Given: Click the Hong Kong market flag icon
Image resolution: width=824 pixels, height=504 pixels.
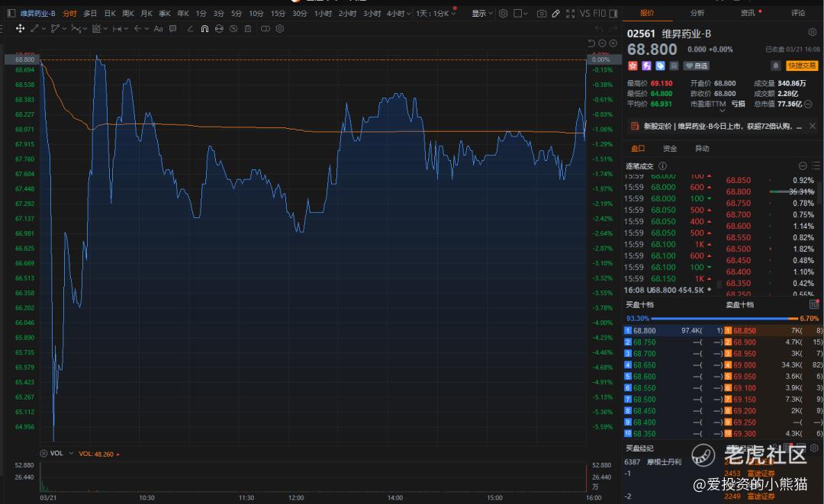Looking at the screenshot, I should pyautogui.click(x=632, y=66).
